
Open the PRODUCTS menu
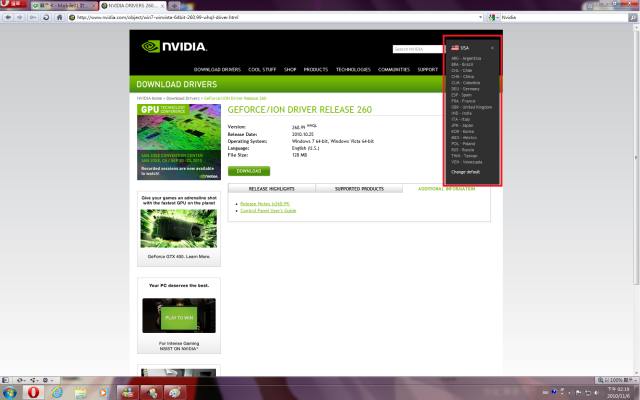(316, 70)
